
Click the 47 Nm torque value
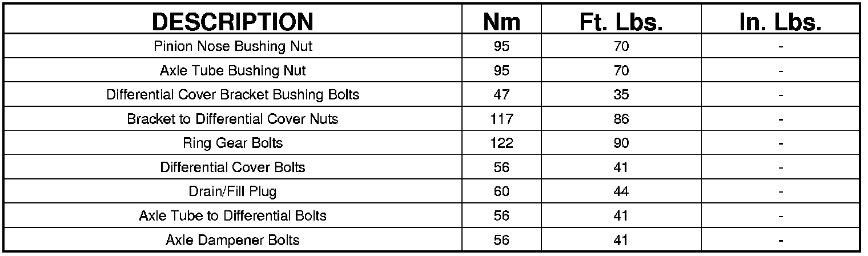pyautogui.click(x=502, y=95)
